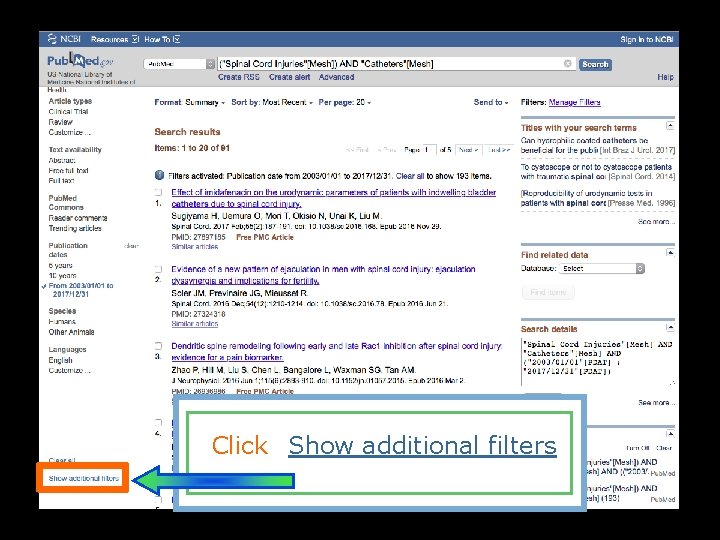Click Create RSS link
This screenshot has width=720, height=540.
tap(239, 77)
